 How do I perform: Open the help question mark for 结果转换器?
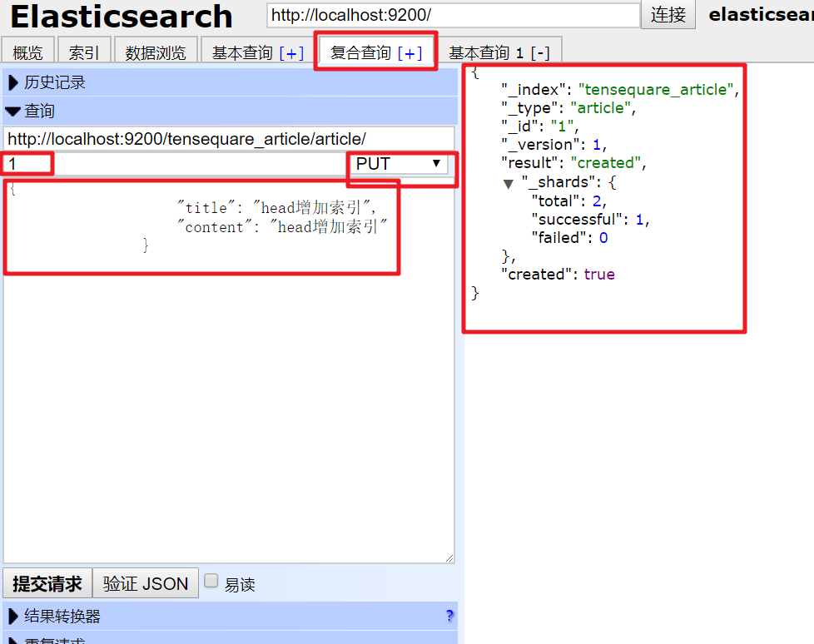coord(449,616)
